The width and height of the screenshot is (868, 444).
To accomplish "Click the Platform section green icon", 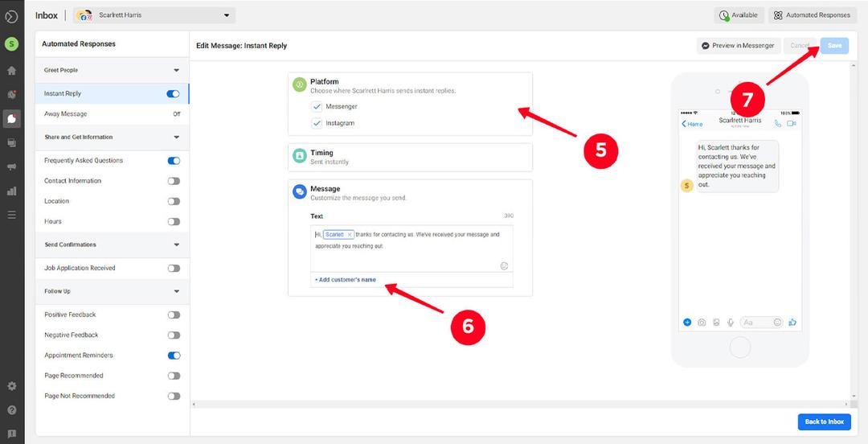I will 300,84.
